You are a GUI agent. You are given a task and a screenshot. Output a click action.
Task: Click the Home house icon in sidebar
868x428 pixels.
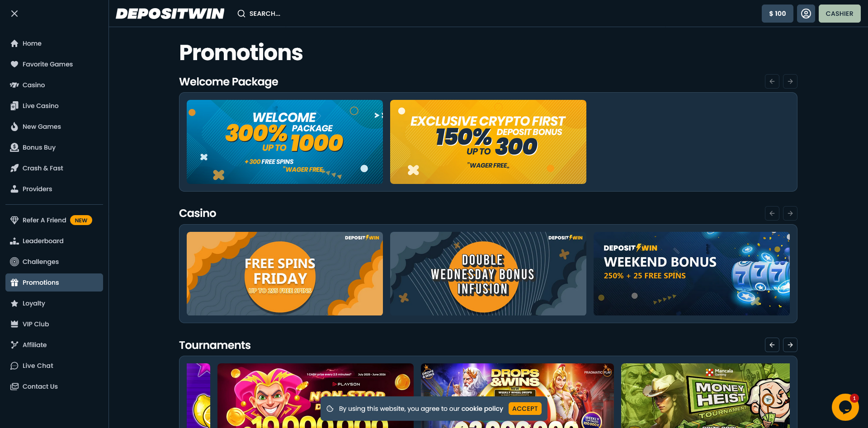click(x=14, y=43)
